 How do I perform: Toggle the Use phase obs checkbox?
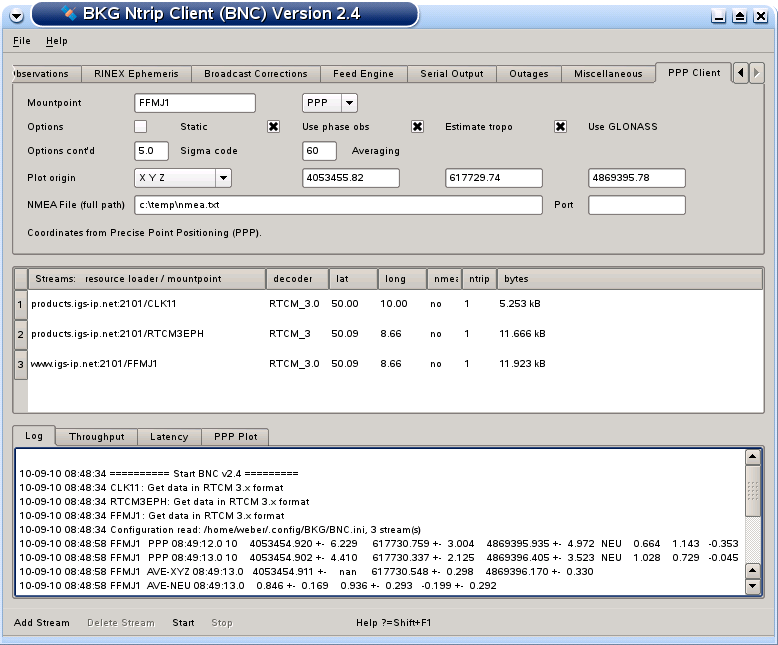tap(274, 127)
